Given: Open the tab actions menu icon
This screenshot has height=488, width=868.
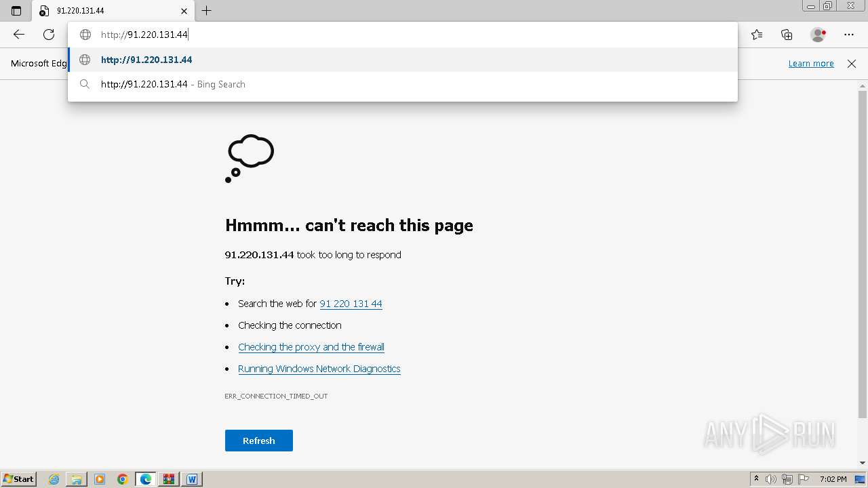Looking at the screenshot, I should 16,11.
